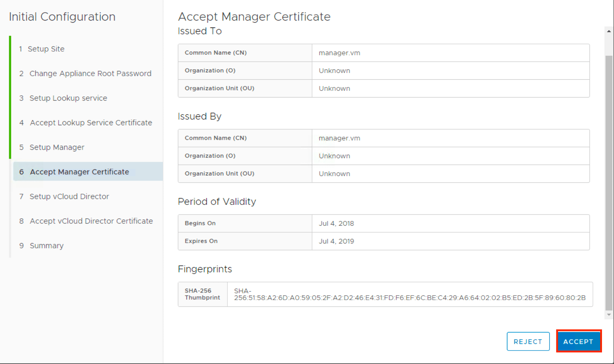Viewport: 614px width, 364px height.
Task: Click the scroll up arrow
Action: [x=609, y=31]
